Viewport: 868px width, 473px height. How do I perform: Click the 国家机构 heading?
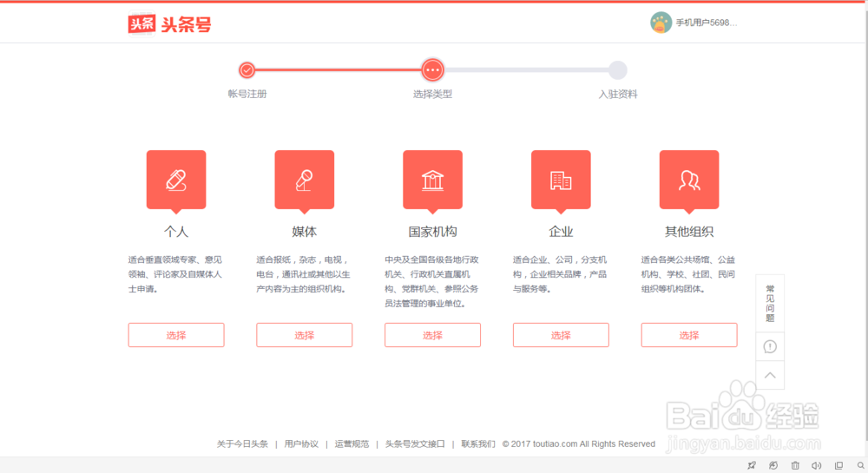click(x=432, y=232)
